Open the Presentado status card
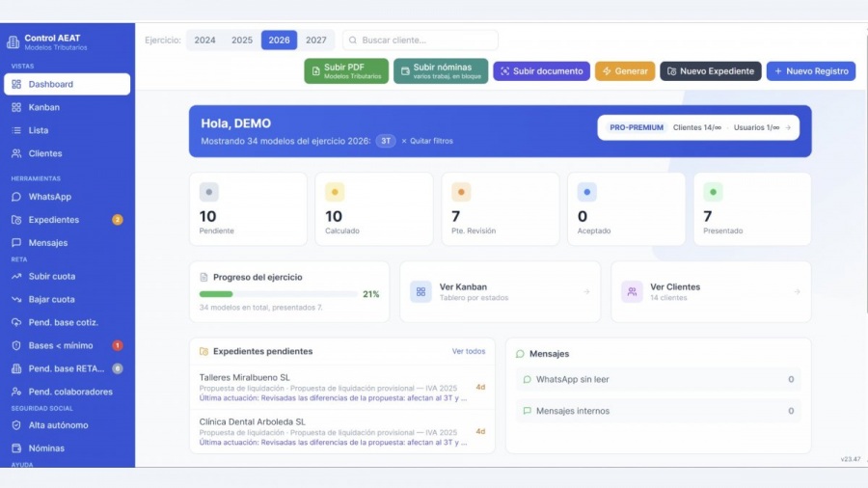Image resolution: width=868 pixels, height=488 pixels. click(x=752, y=209)
